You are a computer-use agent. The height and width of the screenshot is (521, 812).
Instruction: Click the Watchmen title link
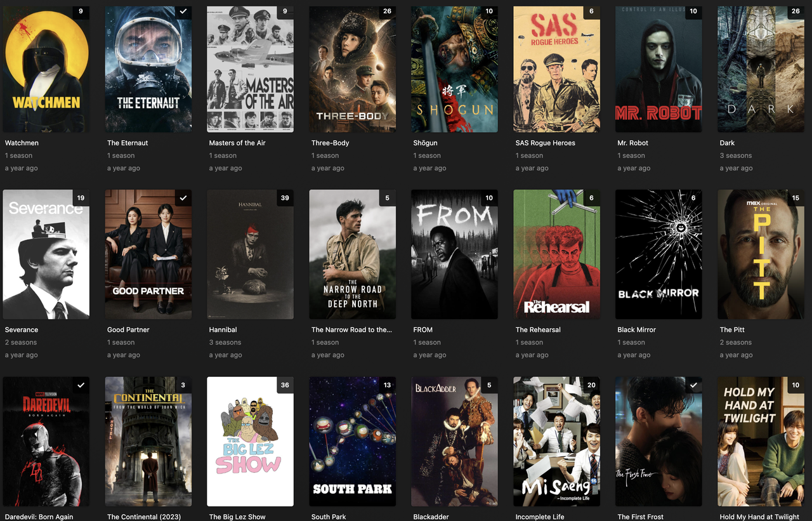click(x=22, y=143)
